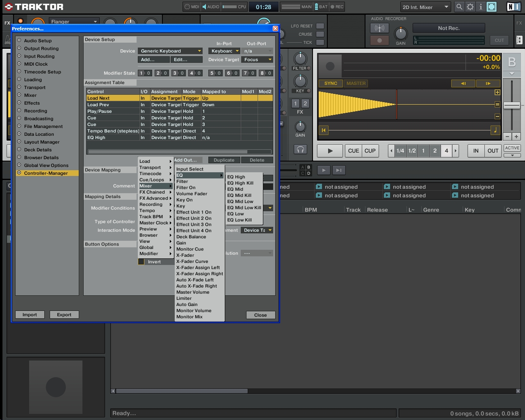Toggle FX unit 1 assignment for the deck
Image resolution: width=525 pixels, height=420 pixels.
[295, 103]
